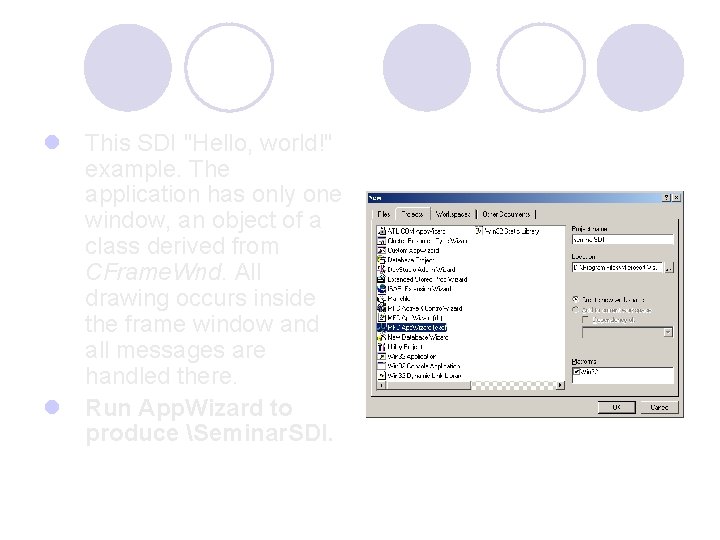Open the Dependency of dropdown arrow
This screenshot has width=720, height=540.
668,332
